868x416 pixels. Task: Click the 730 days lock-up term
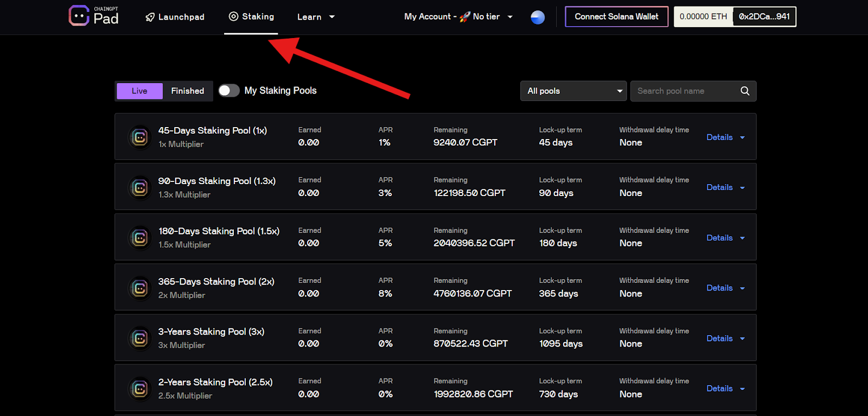[x=558, y=394]
